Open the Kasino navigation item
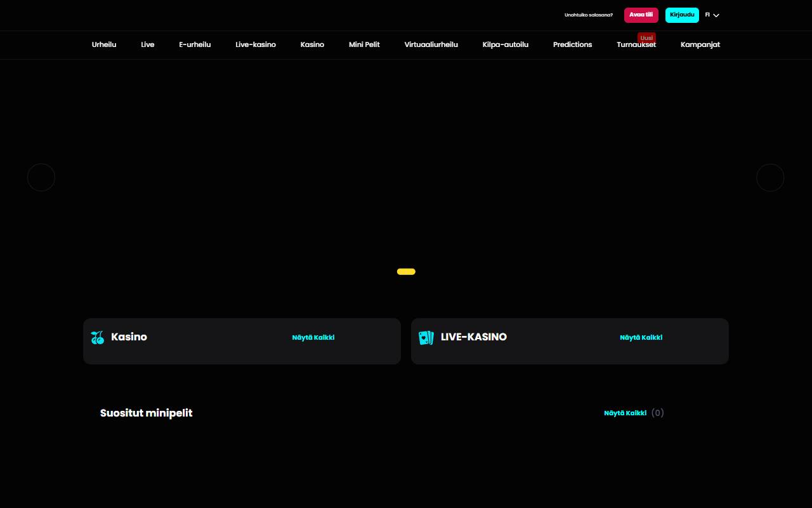The width and height of the screenshot is (812, 508). [x=312, y=44]
